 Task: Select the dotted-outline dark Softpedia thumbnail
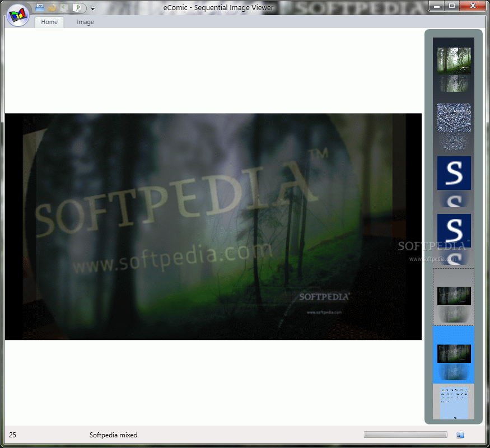tap(454, 296)
